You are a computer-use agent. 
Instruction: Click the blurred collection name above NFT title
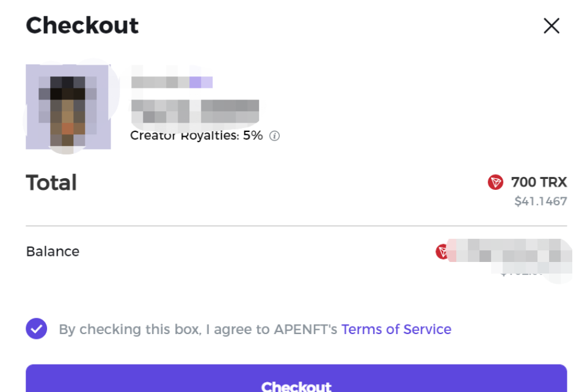172,82
